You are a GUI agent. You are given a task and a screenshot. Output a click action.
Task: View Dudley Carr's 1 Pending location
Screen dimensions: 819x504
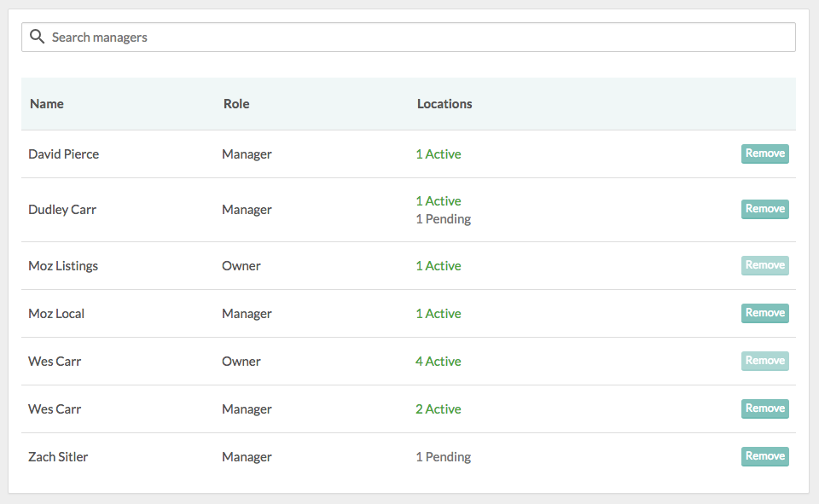pyautogui.click(x=444, y=219)
